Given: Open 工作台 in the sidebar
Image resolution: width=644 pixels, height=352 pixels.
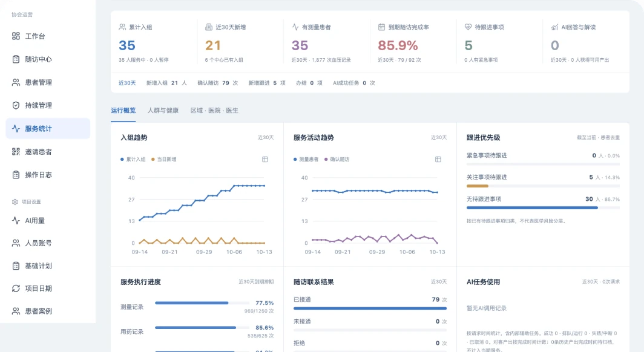Looking at the screenshot, I should coord(48,36).
